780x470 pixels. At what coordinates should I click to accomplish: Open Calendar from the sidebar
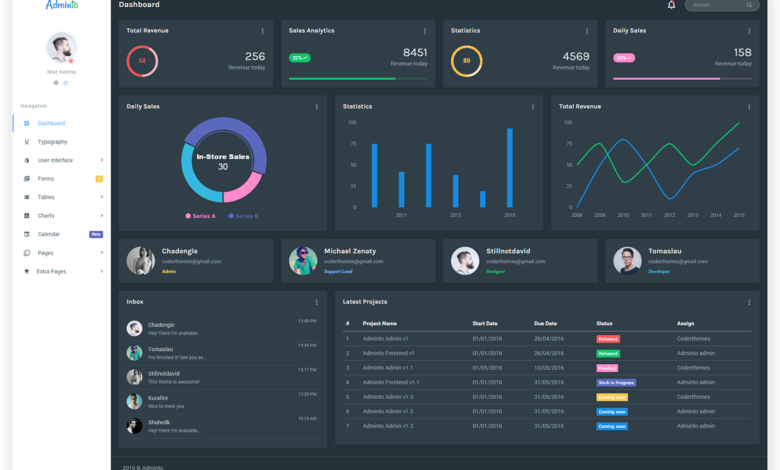pos(49,234)
